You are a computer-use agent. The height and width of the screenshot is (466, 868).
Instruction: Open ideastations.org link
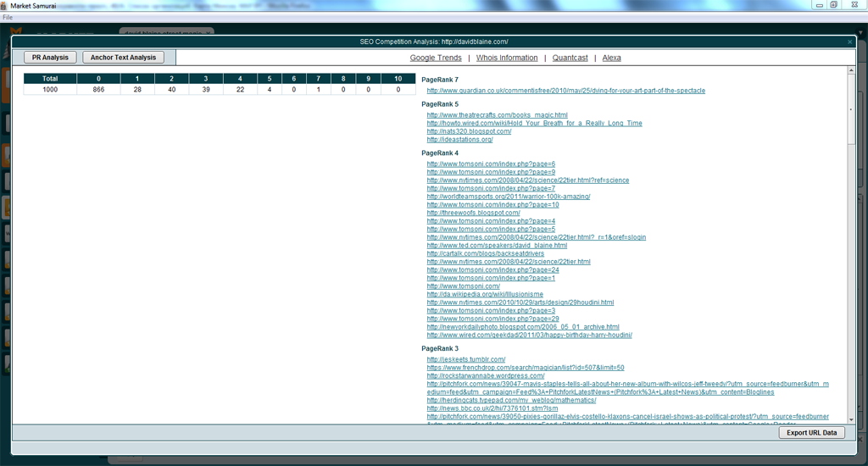click(459, 140)
